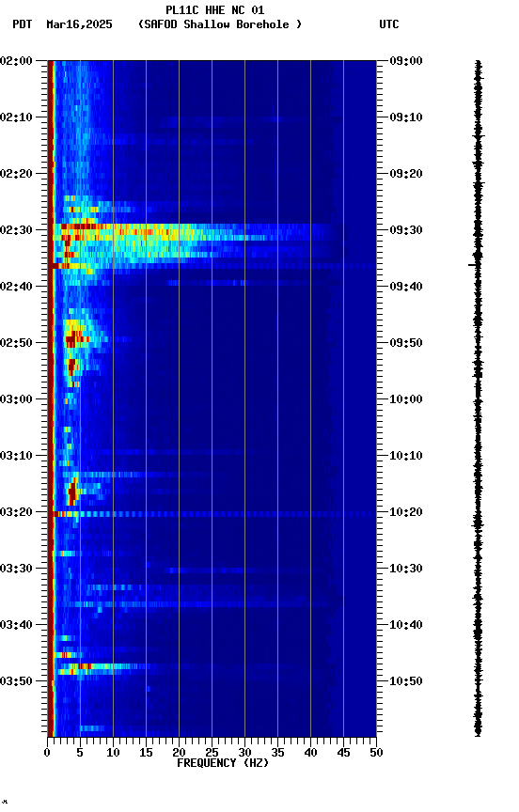Click the 03:20 PDT time label
The height and width of the screenshot is (812, 519).
[16, 513]
